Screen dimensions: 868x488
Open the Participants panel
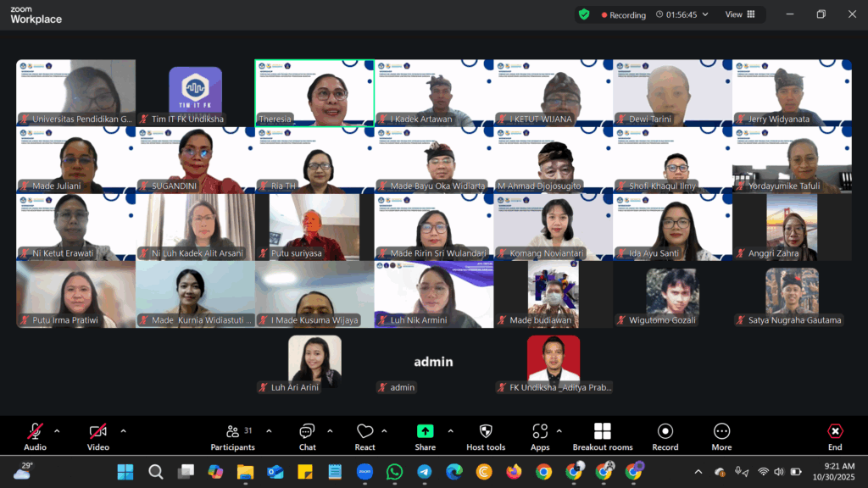point(233,436)
